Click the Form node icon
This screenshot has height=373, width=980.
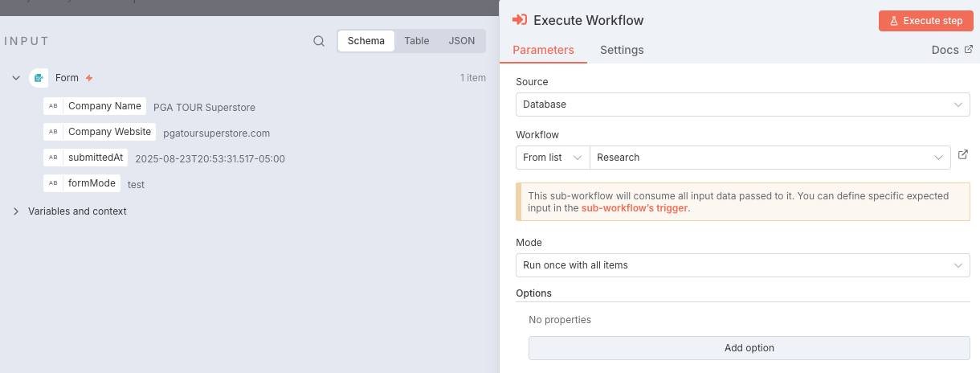coord(39,78)
